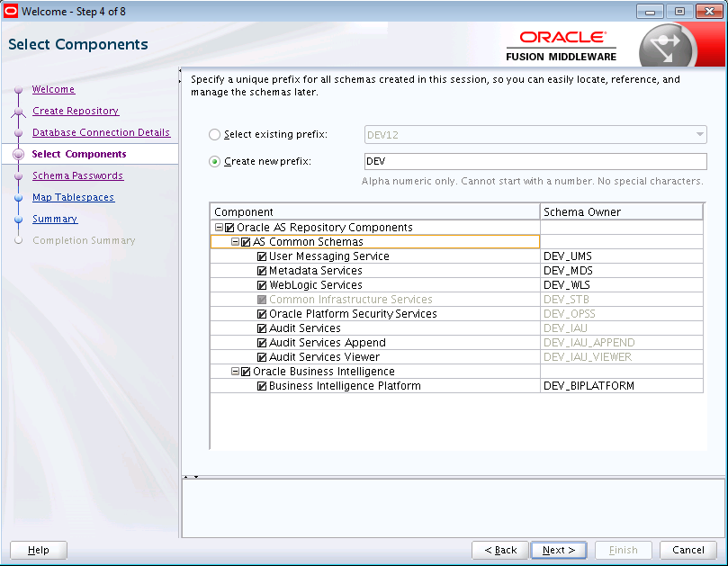This screenshot has height=566, width=728.
Task: Click the message pane collapse down arrow
Action: tap(196, 477)
